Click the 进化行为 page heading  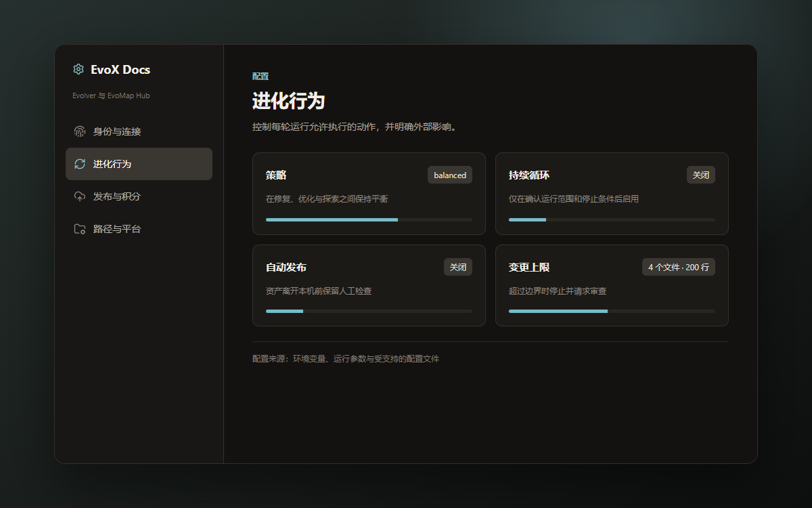coord(289,101)
